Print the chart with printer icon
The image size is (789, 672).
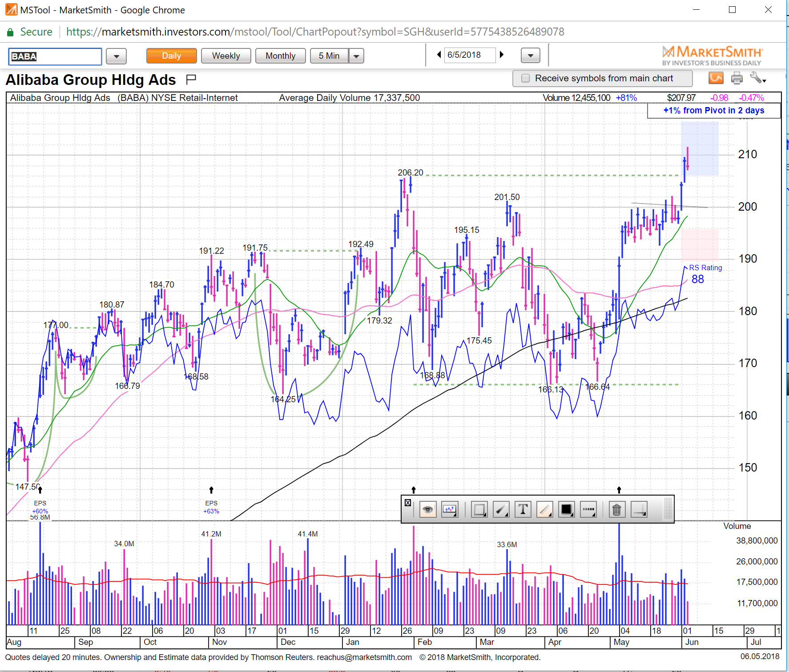pos(737,78)
